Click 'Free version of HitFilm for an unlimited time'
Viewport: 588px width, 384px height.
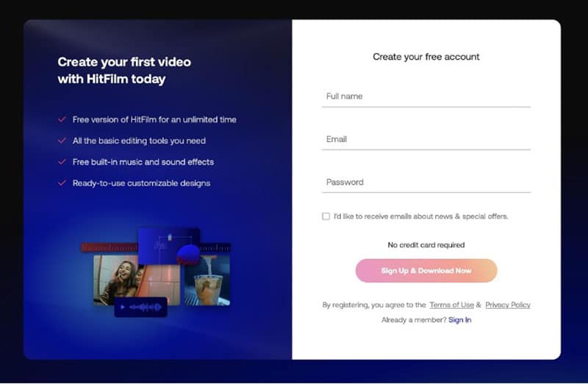[x=154, y=119]
